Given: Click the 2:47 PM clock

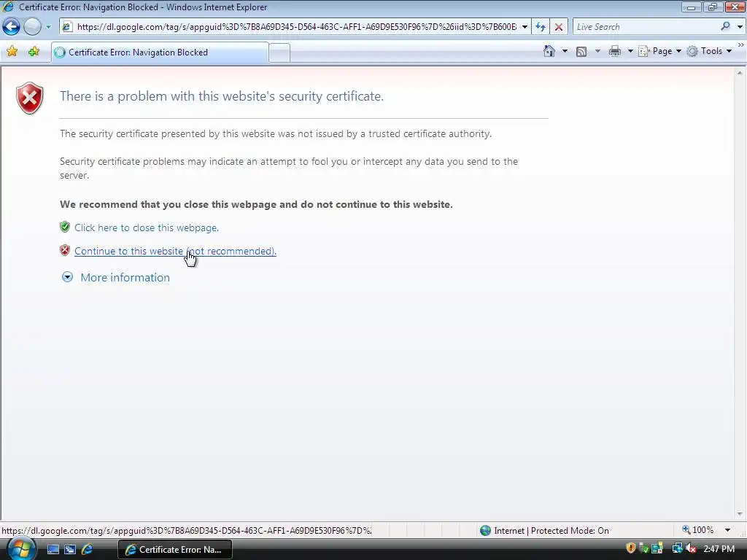Looking at the screenshot, I should tap(719, 549).
